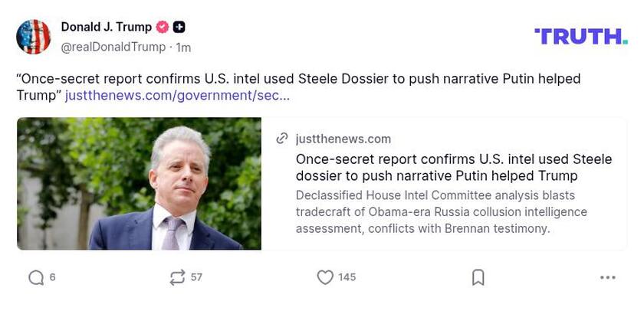Click the reply speech bubble icon

(35, 277)
